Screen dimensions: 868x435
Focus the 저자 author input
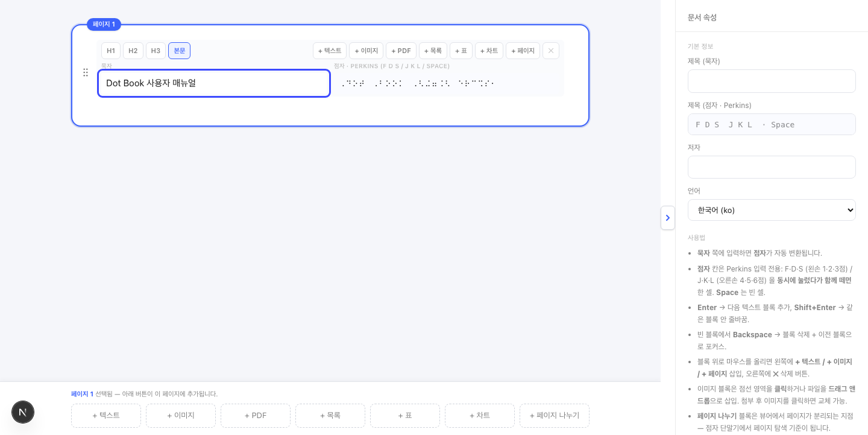pos(772,167)
